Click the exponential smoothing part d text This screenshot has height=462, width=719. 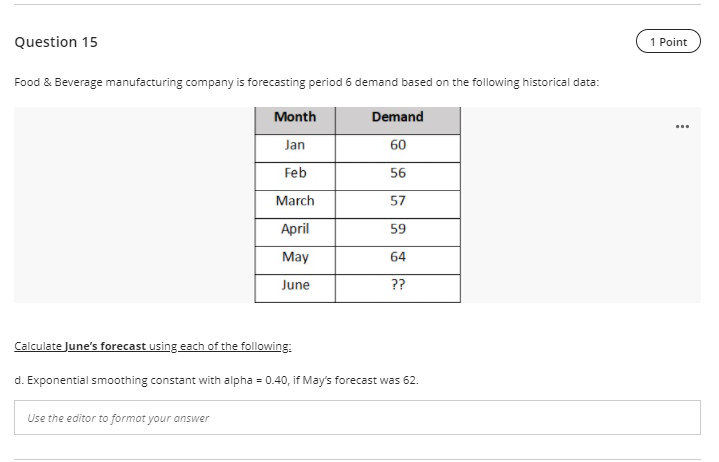pos(216,380)
